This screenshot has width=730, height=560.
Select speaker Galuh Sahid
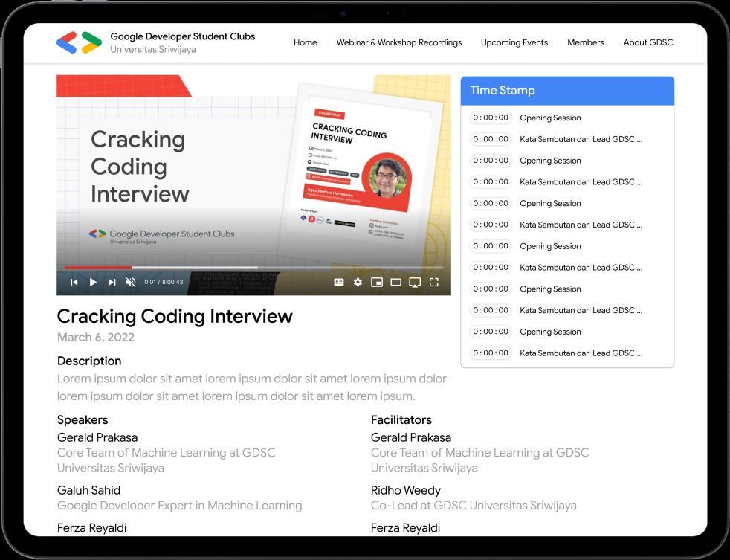click(x=88, y=490)
